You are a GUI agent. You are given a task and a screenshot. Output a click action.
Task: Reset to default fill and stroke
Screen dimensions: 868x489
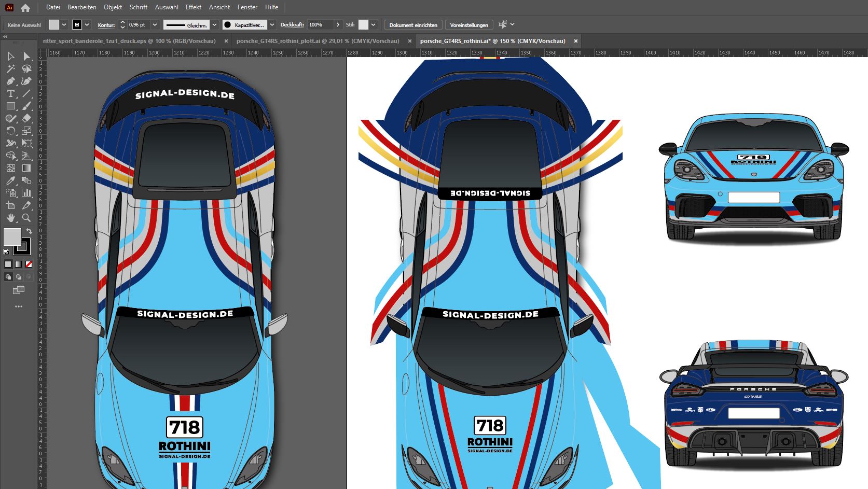coord(6,252)
